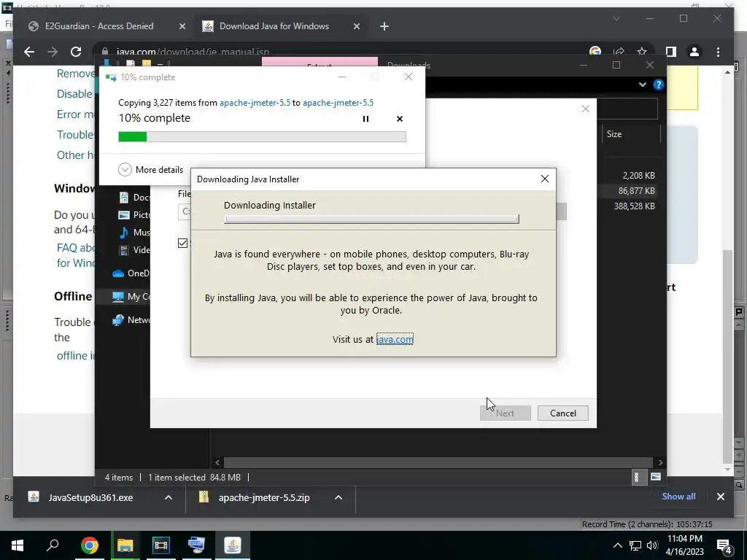The height and width of the screenshot is (560, 747).
Task: Open Videos in Explorer sidebar
Action: tap(133, 250)
